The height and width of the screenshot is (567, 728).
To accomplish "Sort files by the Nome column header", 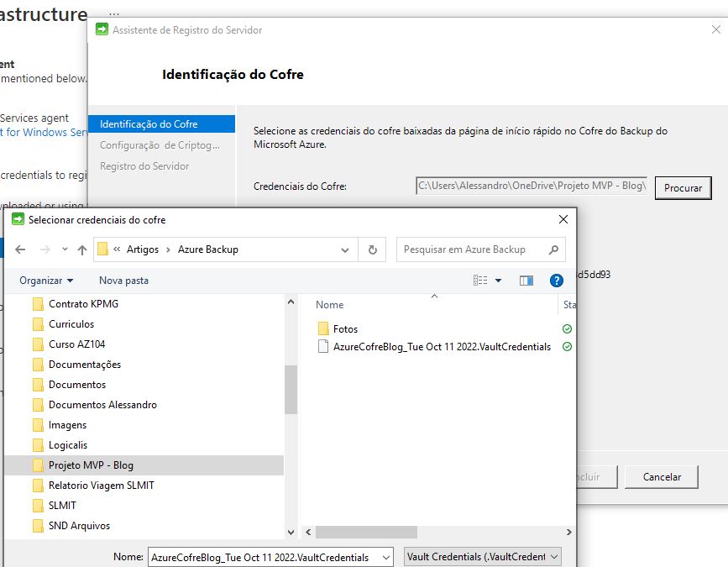I will point(330,305).
